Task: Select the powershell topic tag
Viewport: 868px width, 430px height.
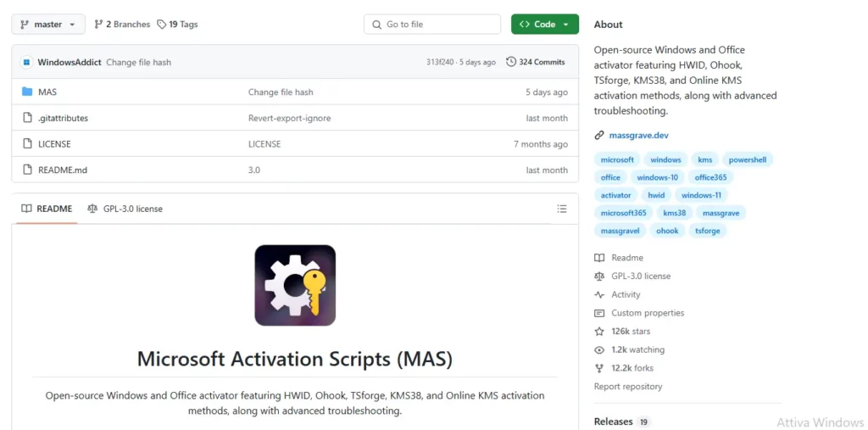Action: (x=748, y=159)
